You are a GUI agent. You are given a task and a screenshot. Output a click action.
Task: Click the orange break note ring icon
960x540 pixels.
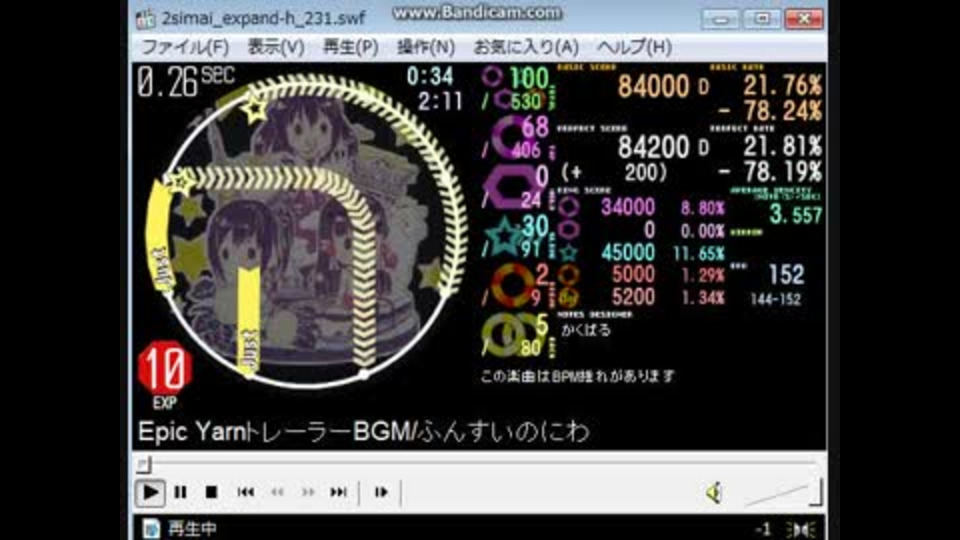click(x=513, y=285)
